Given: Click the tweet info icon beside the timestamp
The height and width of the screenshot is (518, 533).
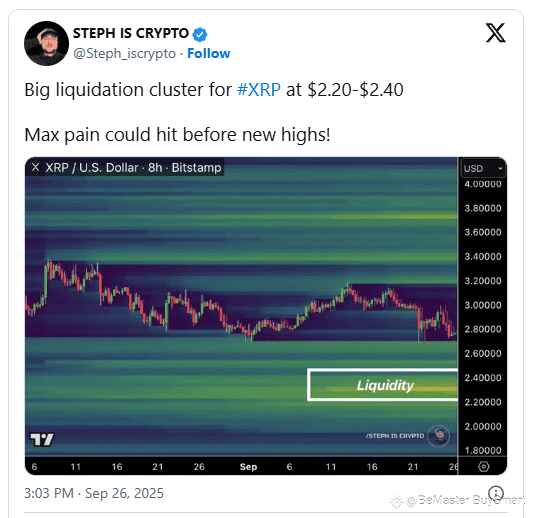Looking at the screenshot, I should 496,493.
